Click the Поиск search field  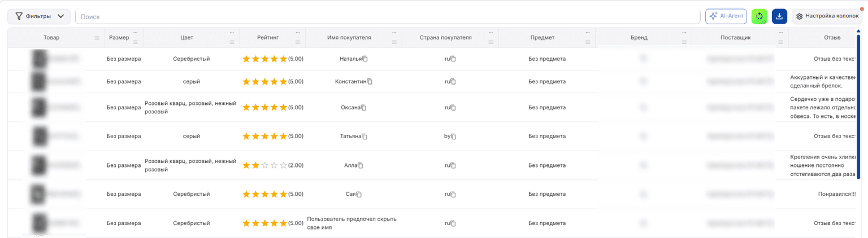(x=388, y=17)
